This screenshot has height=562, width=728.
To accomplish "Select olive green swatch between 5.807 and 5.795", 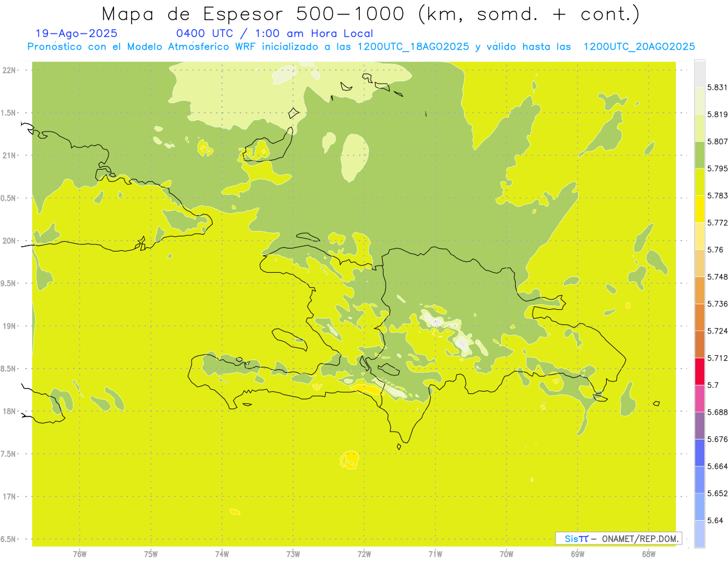I will point(699,155).
